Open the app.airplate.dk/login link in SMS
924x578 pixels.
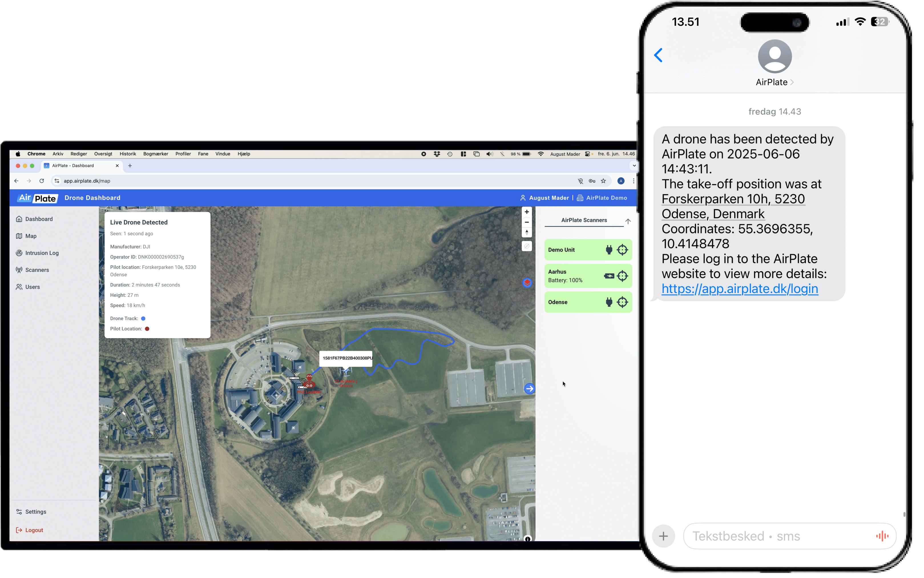click(x=739, y=289)
